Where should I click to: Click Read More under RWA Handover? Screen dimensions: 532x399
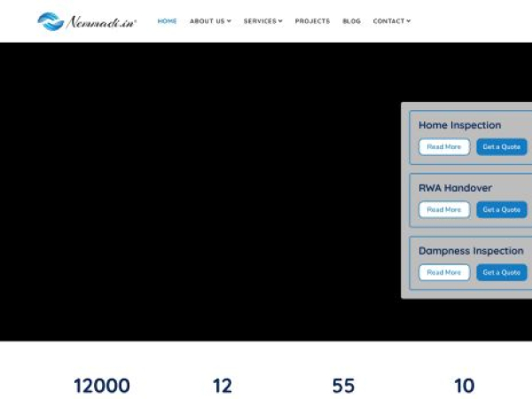point(444,210)
